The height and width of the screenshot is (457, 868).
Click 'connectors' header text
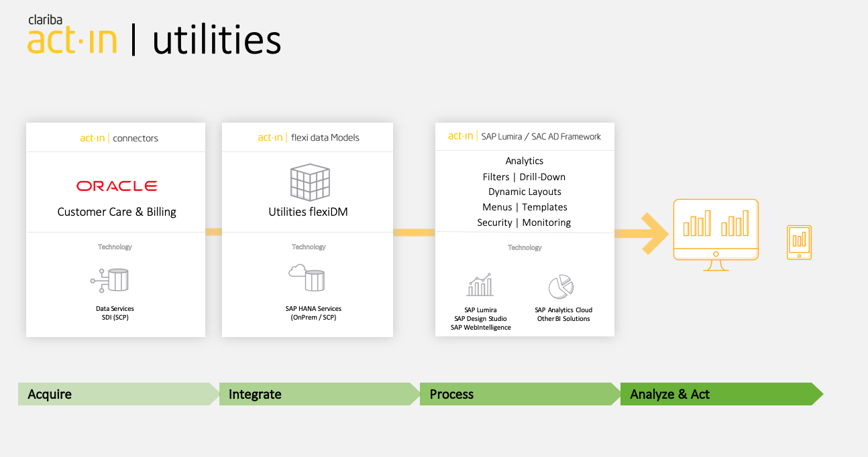coord(135,138)
